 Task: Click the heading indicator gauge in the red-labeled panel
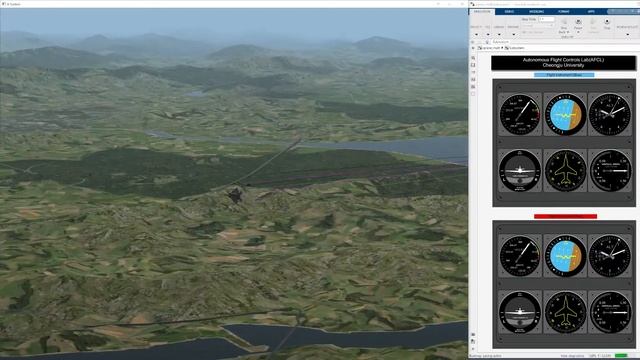pyautogui.click(x=565, y=312)
